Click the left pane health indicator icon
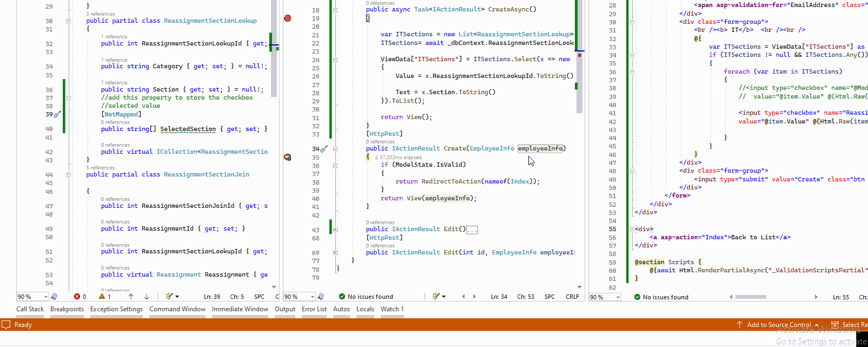Viewport: 868px width, 347px height. (x=54, y=297)
